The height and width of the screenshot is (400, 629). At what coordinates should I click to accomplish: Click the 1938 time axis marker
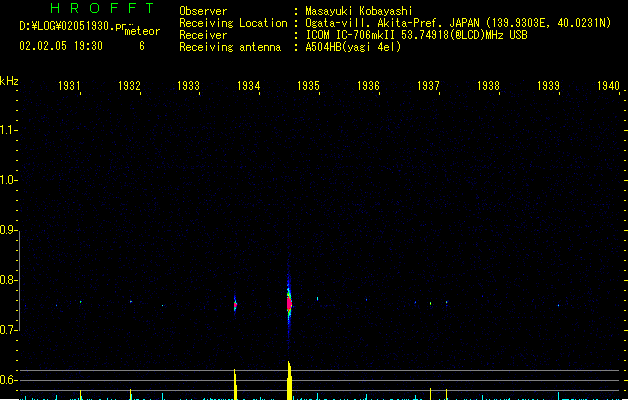(488, 86)
